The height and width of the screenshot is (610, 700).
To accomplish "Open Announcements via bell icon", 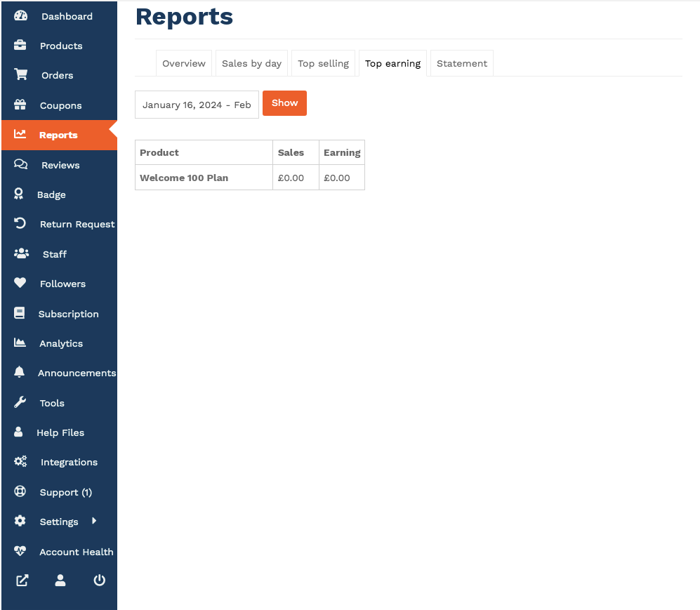I will tap(20, 373).
